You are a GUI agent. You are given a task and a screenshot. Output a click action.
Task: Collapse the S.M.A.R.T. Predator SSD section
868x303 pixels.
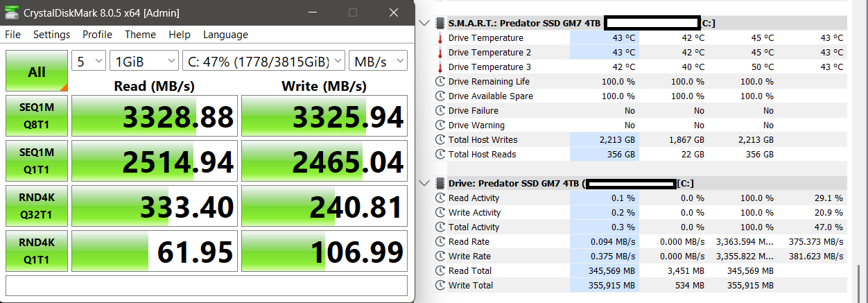pos(425,23)
